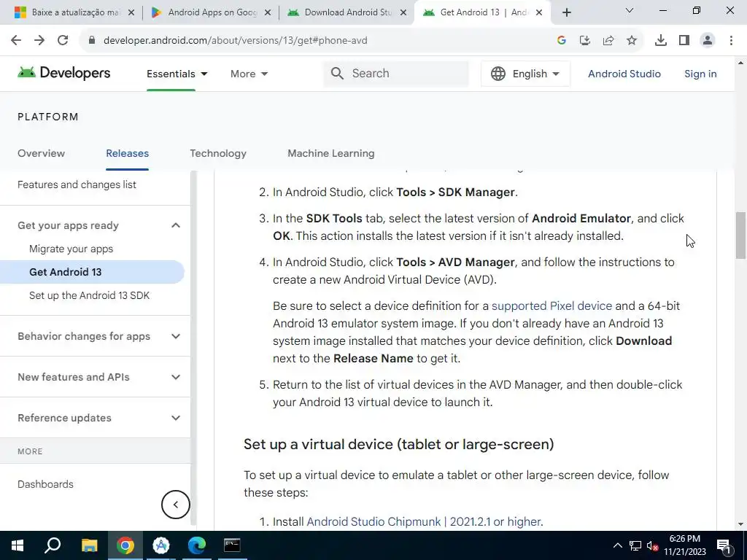Click the sidebar vertical scrollbar
The height and width of the screenshot is (560, 747).
[193, 348]
